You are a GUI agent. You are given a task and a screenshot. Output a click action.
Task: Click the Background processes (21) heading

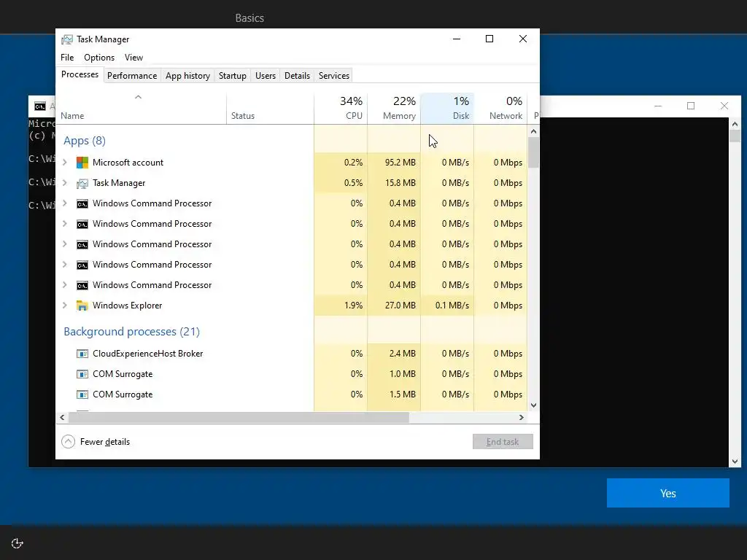[131, 332]
